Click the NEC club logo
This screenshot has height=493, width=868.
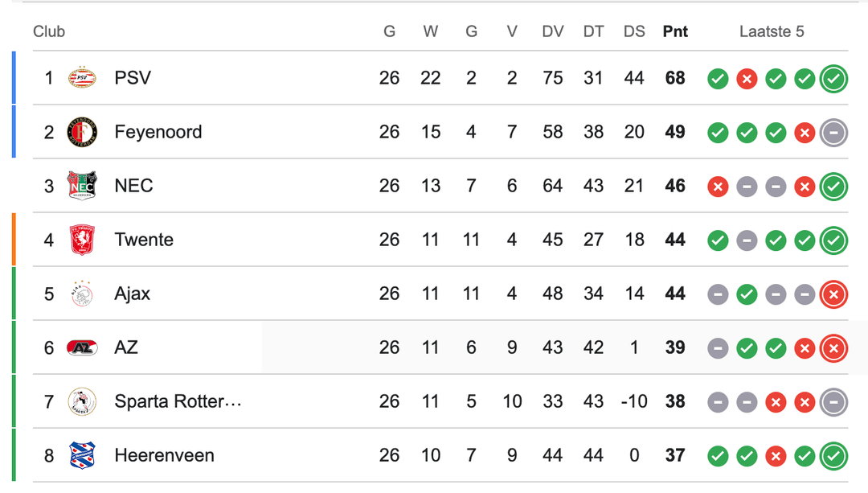tap(82, 186)
